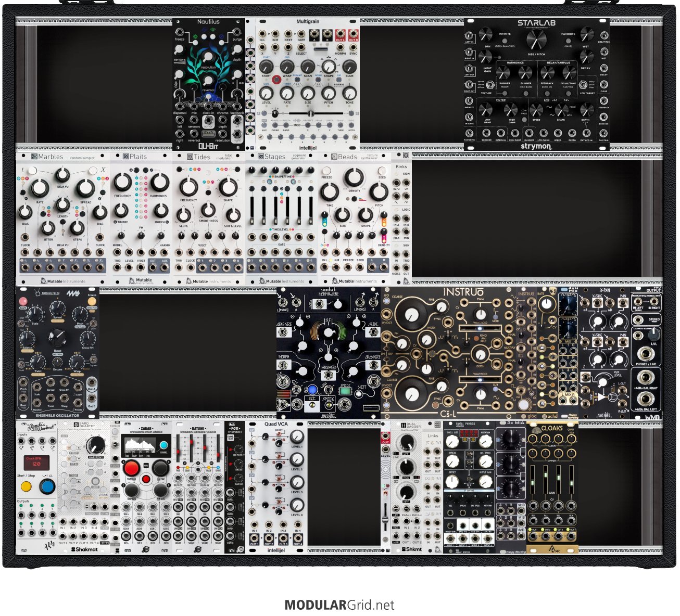The image size is (680, 616).
Task: Click the module icon beside the Beads title
Action: click(x=334, y=156)
